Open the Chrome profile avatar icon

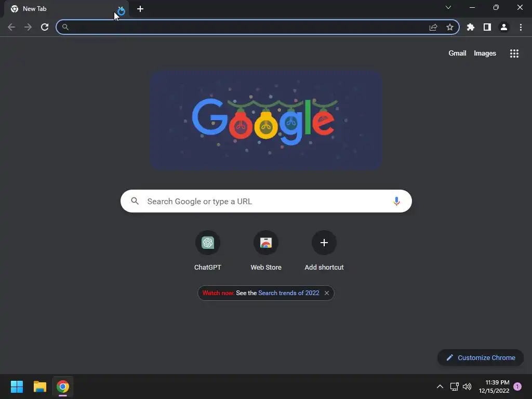tap(504, 27)
